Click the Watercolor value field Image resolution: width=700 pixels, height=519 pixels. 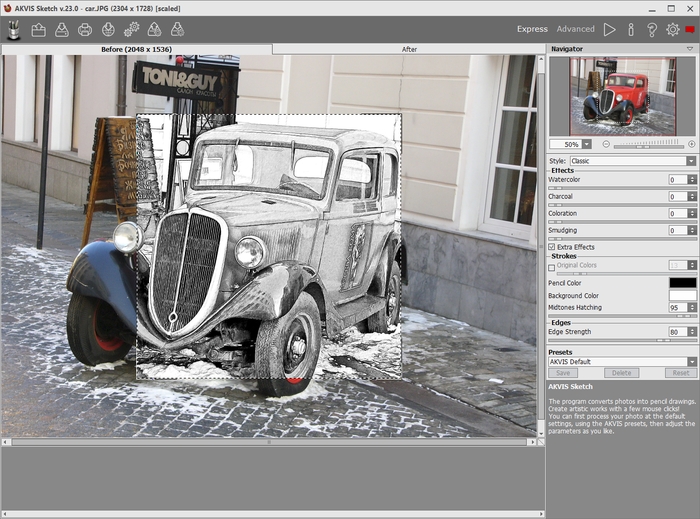coord(678,179)
